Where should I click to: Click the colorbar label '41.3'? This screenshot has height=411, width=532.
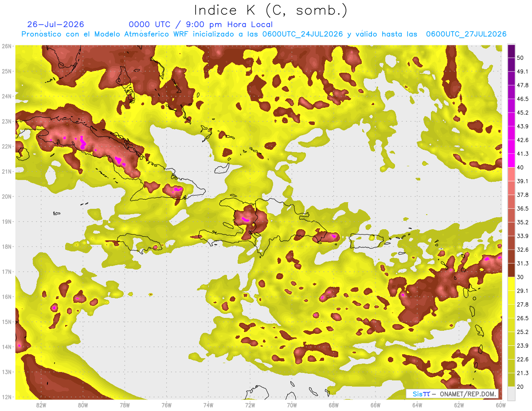click(522, 154)
